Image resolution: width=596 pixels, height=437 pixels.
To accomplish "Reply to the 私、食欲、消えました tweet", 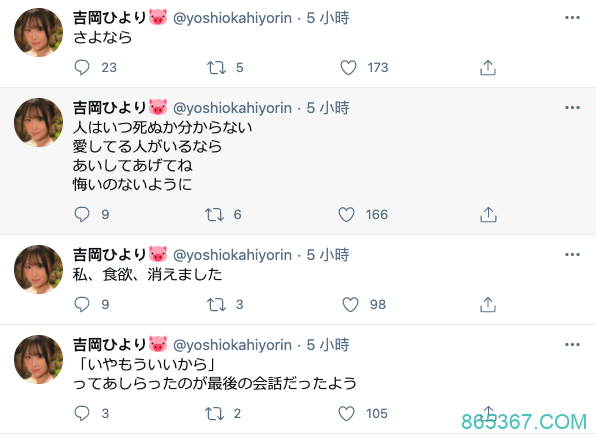I will click(x=82, y=304).
